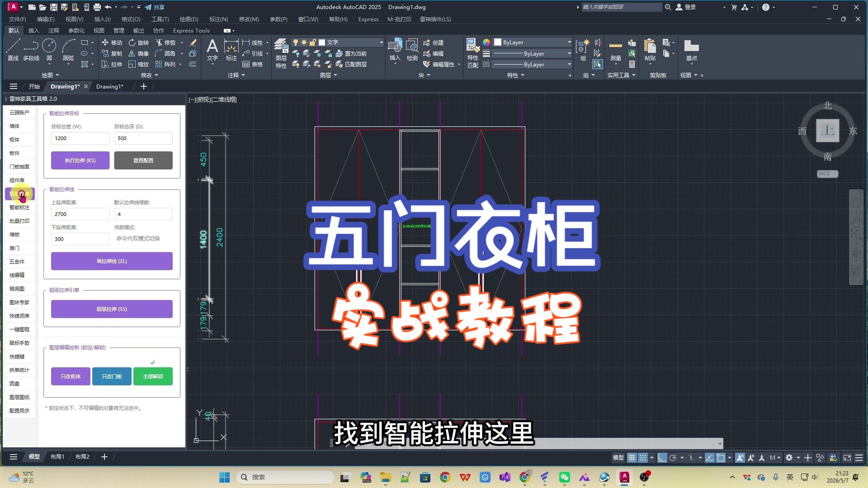Image resolution: width=868 pixels, height=488 pixels.
Task: Activate the Mirror (镜像) tool
Action: point(138,53)
